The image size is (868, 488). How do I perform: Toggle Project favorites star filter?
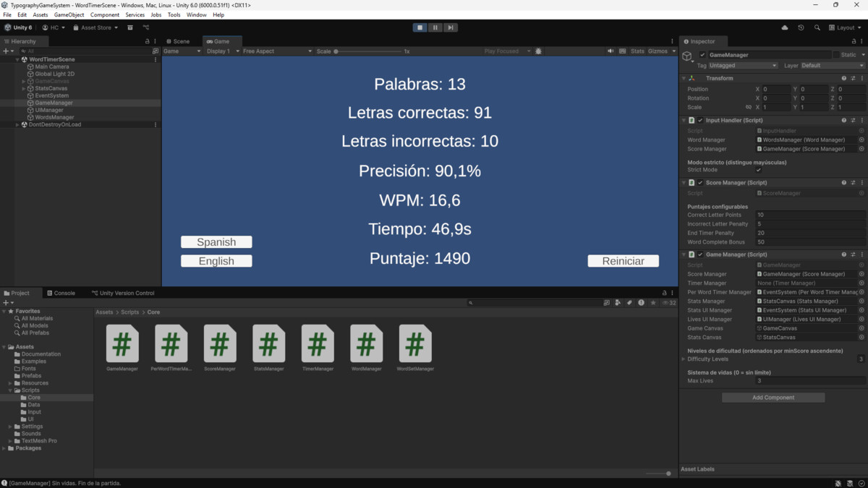652,303
